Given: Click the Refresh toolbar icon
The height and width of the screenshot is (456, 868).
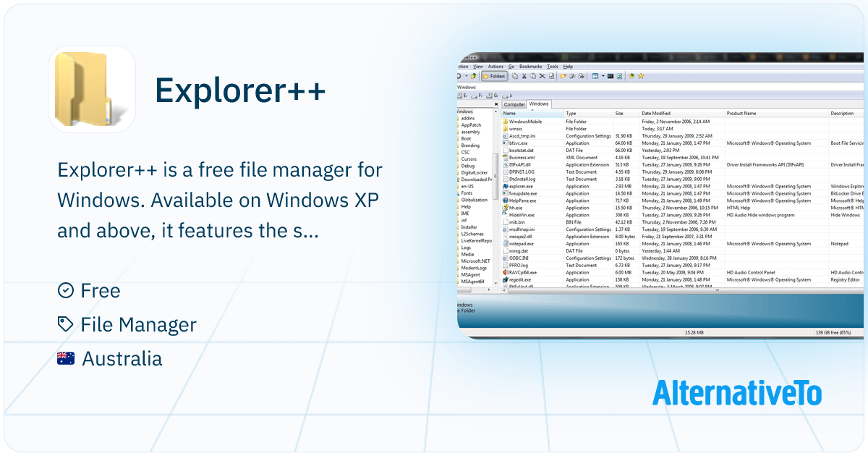Looking at the screenshot, I should tap(619, 76).
